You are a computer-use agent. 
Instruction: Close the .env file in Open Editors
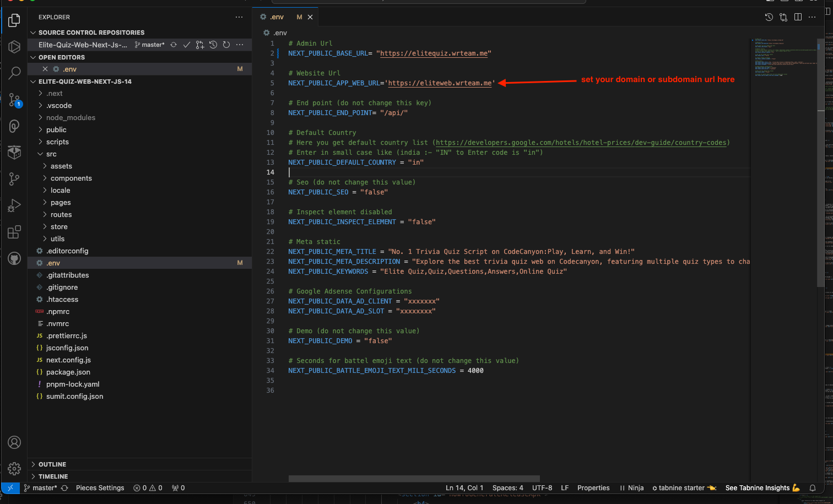[45, 69]
